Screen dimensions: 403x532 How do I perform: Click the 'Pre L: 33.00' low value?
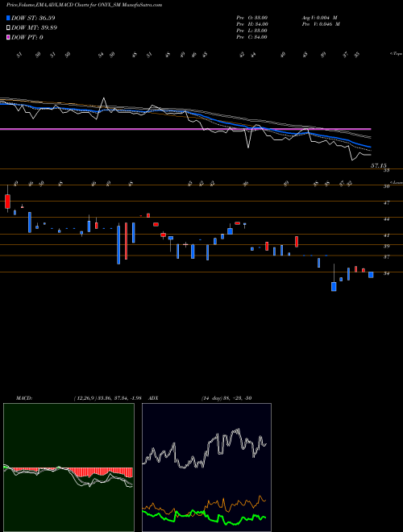click(251, 31)
